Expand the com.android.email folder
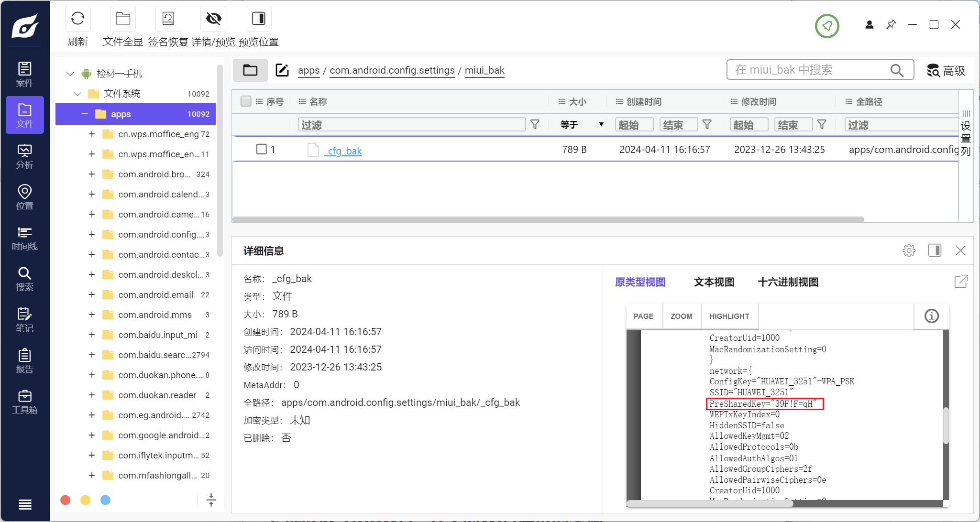This screenshot has width=980, height=522. [91, 294]
